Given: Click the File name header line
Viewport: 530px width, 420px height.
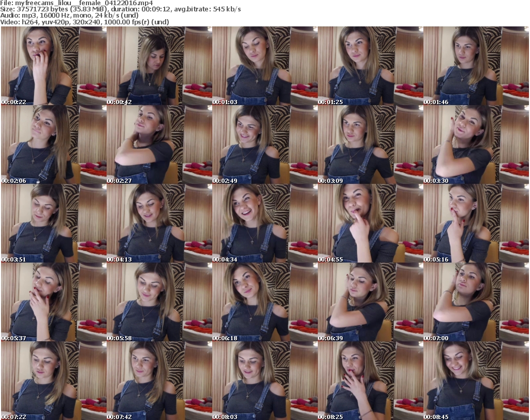Looking at the screenshot, I should click(77, 3).
